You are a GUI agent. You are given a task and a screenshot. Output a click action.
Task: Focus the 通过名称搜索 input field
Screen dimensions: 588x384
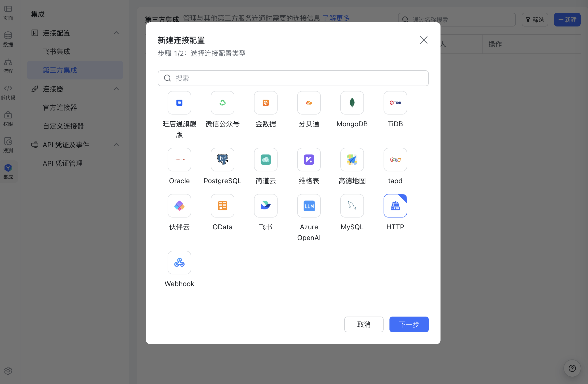click(x=457, y=20)
